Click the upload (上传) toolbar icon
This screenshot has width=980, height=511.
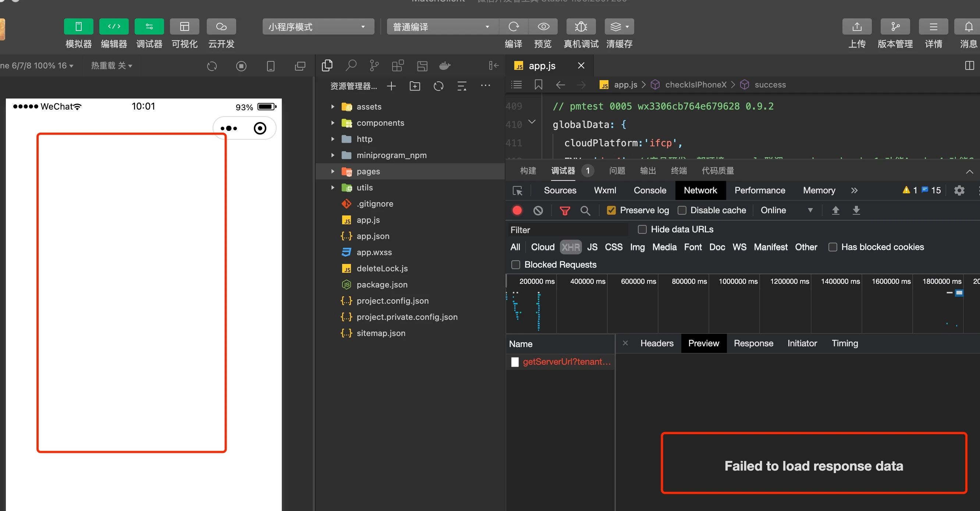tap(857, 26)
